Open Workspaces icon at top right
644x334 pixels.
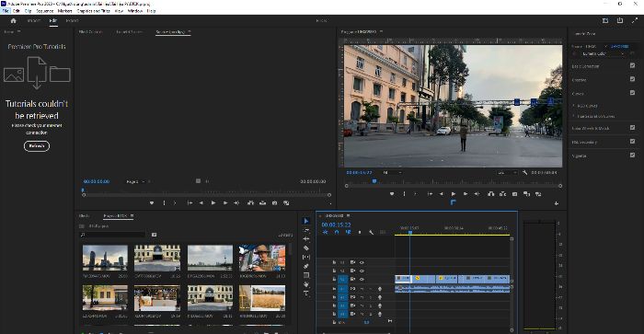pyautogui.click(x=605, y=20)
